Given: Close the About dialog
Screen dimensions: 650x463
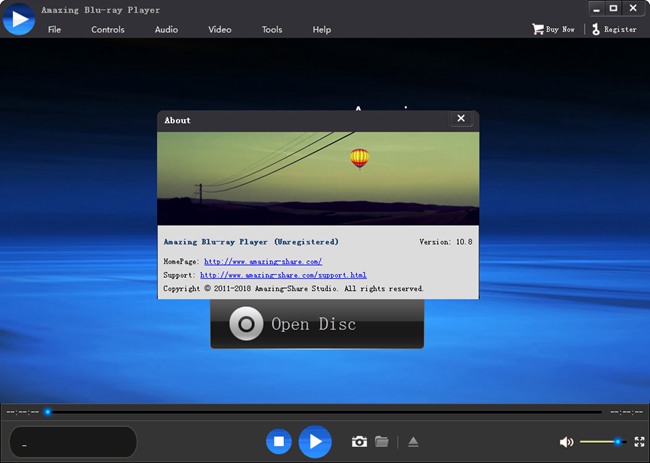Looking at the screenshot, I should pyautogui.click(x=461, y=119).
